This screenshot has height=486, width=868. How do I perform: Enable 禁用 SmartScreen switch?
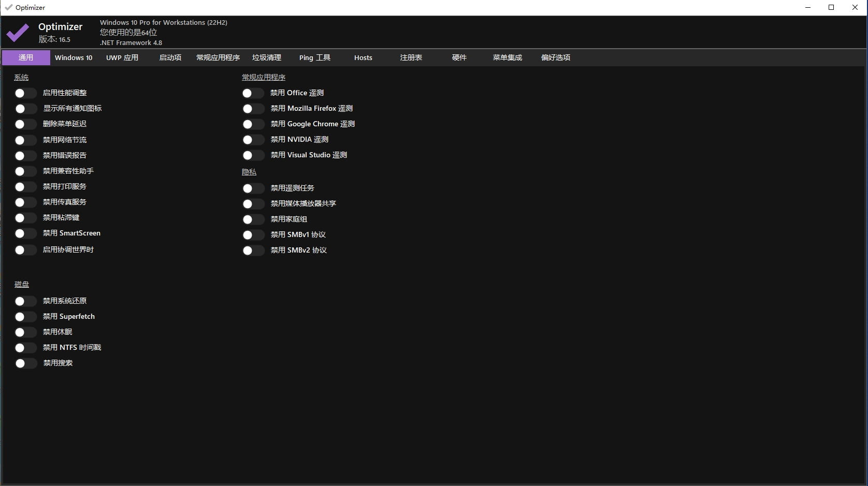click(x=25, y=233)
